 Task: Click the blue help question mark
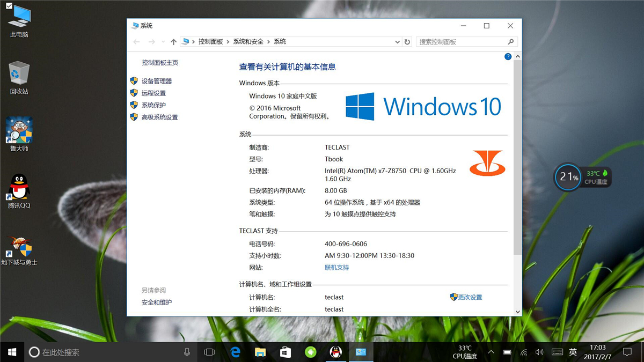tap(508, 56)
